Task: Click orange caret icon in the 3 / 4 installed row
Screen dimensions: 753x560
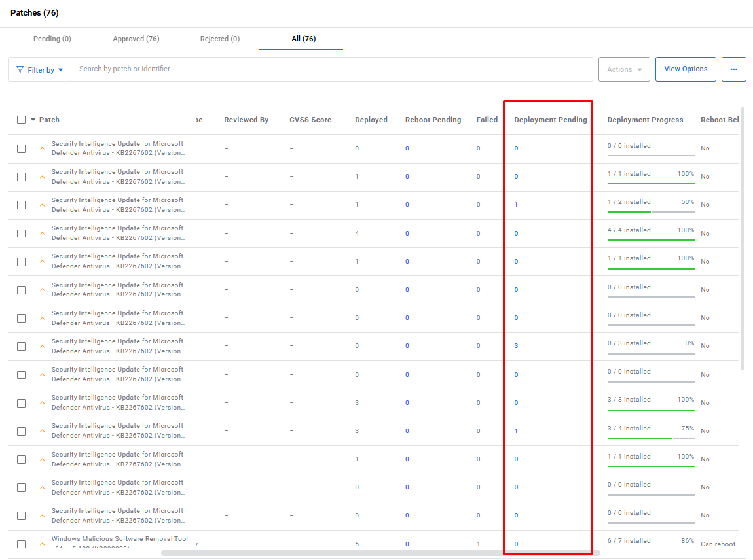Action: 42,430
